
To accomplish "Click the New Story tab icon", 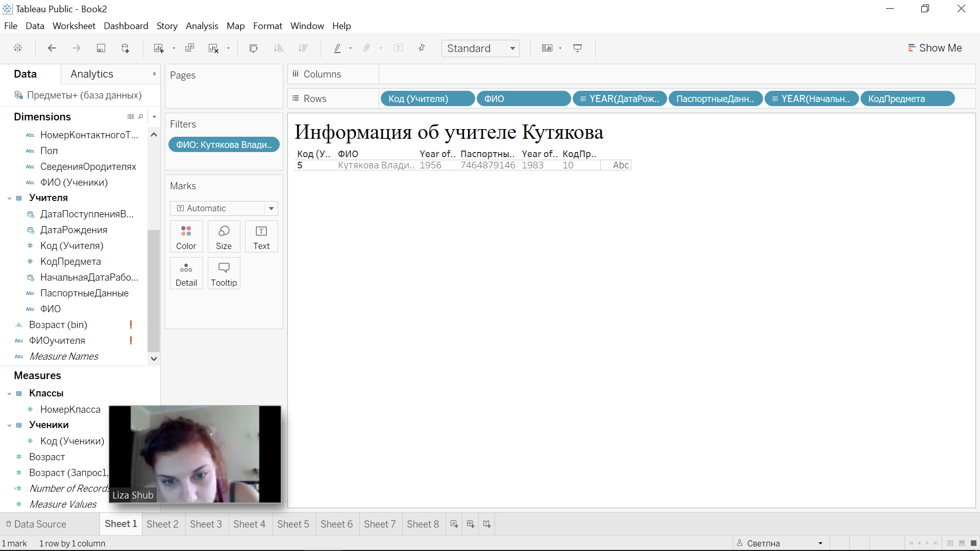I will 487,524.
